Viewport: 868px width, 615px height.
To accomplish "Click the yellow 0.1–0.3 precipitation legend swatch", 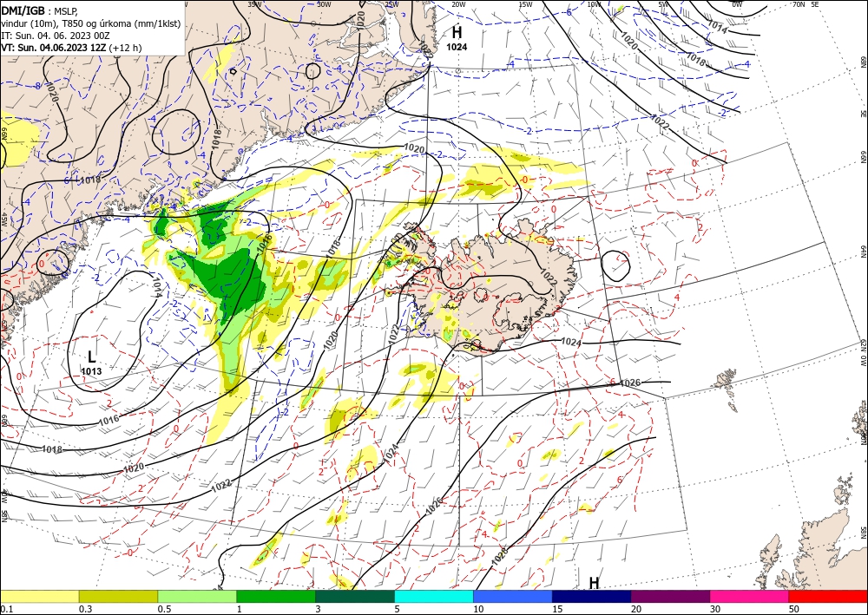I will (39, 596).
